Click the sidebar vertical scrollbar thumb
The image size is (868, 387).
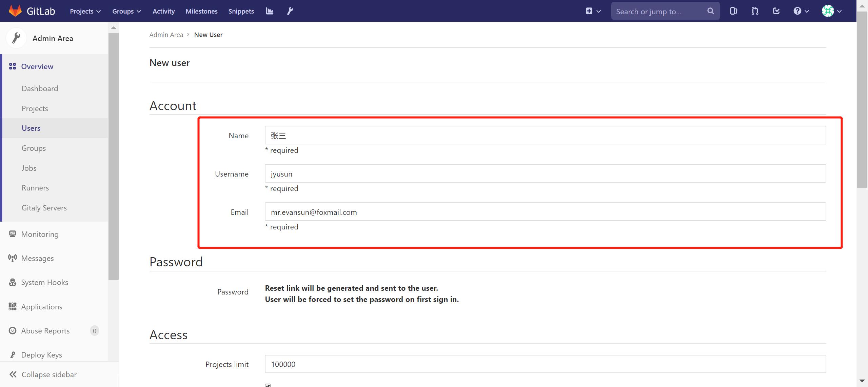point(114,156)
